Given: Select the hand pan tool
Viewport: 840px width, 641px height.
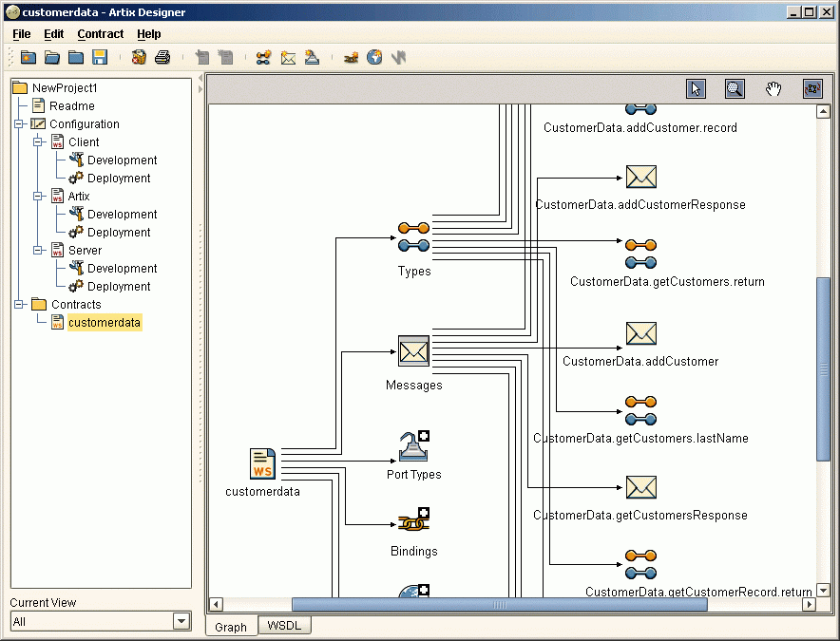Looking at the screenshot, I should [x=773, y=89].
